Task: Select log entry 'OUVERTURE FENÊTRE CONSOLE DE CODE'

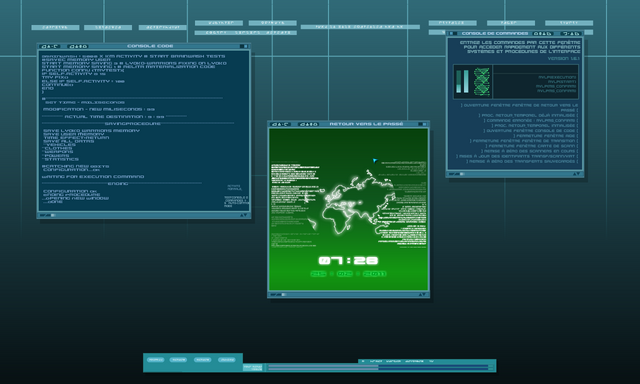Action: pyautogui.click(x=531, y=131)
